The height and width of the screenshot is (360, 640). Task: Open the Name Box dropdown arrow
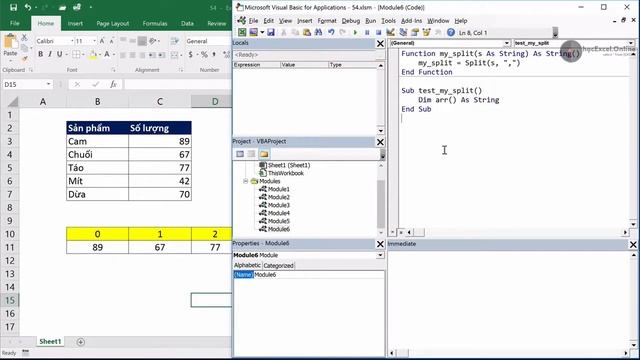[48, 84]
